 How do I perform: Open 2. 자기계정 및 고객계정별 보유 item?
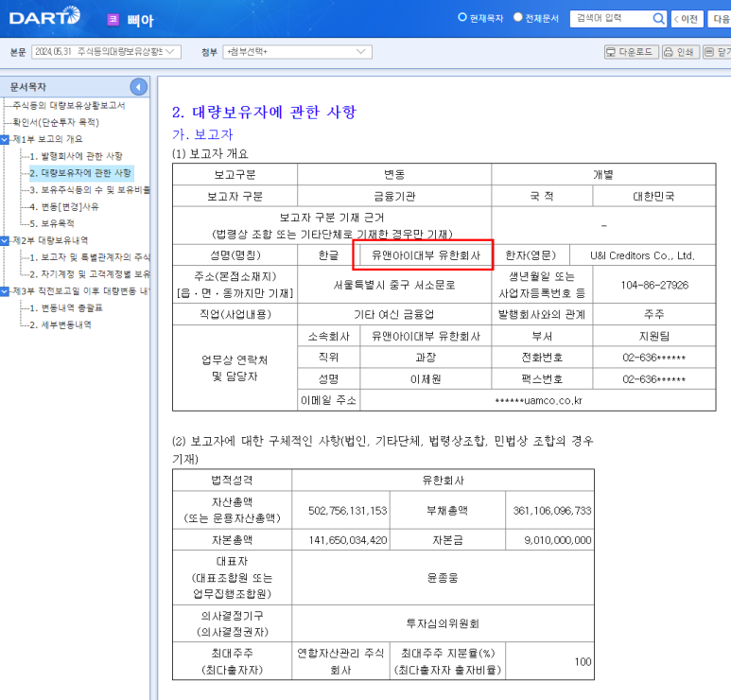click(x=90, y=273)
